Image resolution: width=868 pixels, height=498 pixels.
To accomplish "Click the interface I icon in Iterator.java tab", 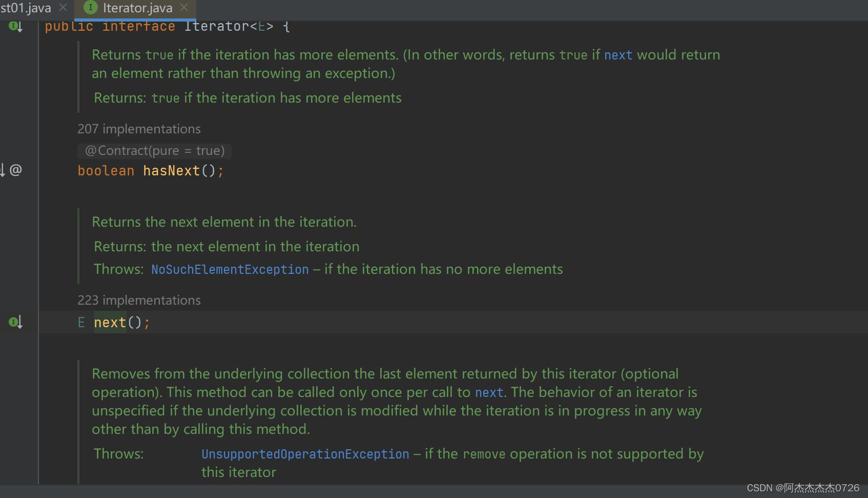I will point(91,8).
